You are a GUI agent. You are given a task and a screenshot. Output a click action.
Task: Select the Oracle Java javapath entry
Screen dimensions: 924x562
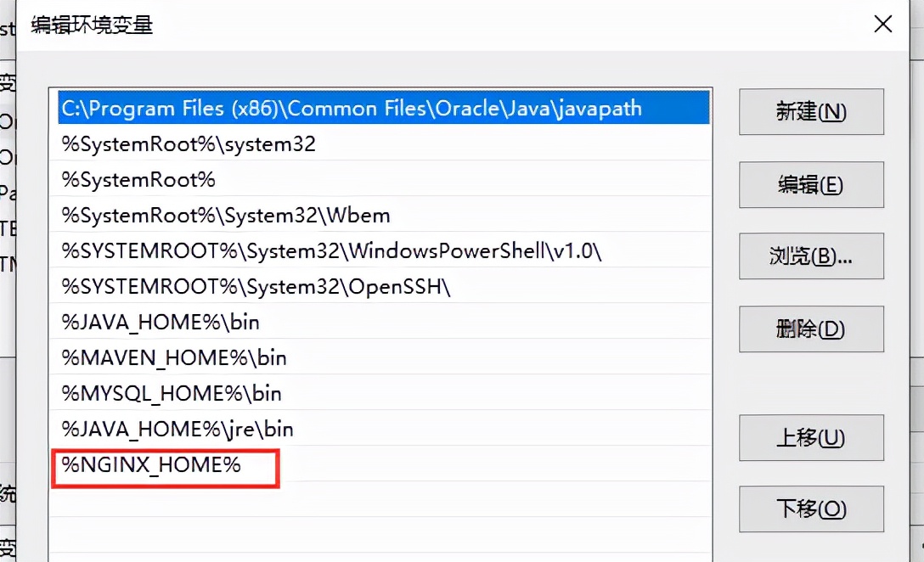[x=348, y=108]
